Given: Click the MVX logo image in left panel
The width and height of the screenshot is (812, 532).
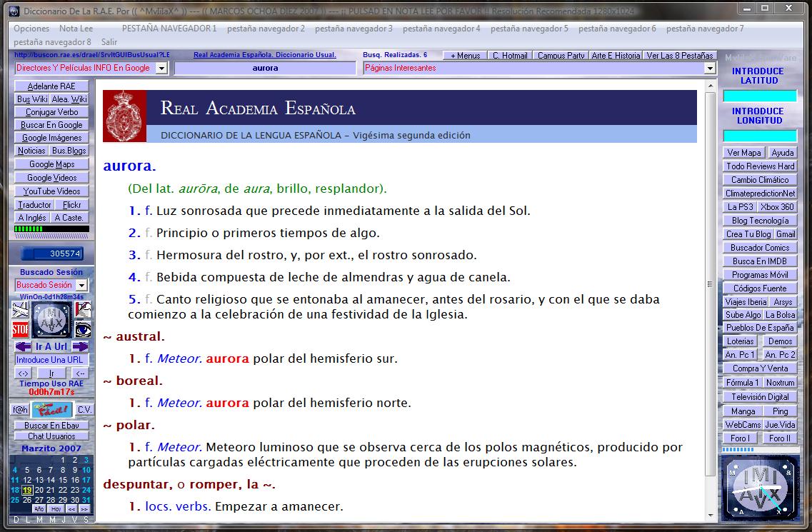Looking at the screenshot, I should (51, 320).
